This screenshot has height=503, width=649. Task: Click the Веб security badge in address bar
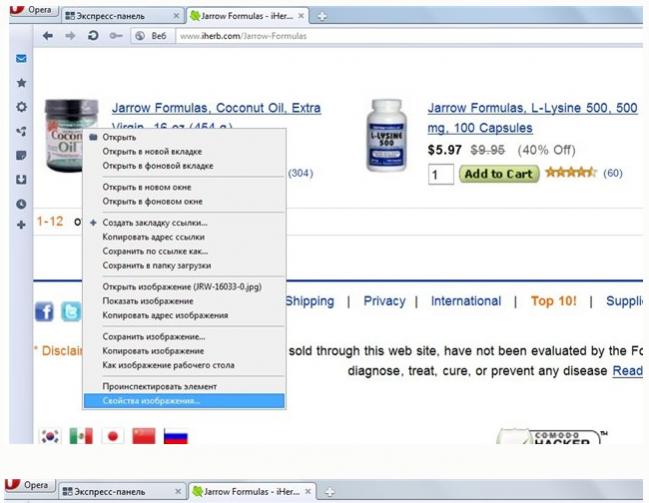(x=152, y=36)
